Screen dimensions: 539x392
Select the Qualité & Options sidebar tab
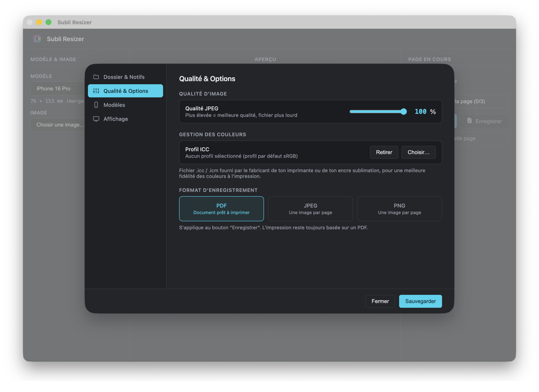click(x=125, y=91)
